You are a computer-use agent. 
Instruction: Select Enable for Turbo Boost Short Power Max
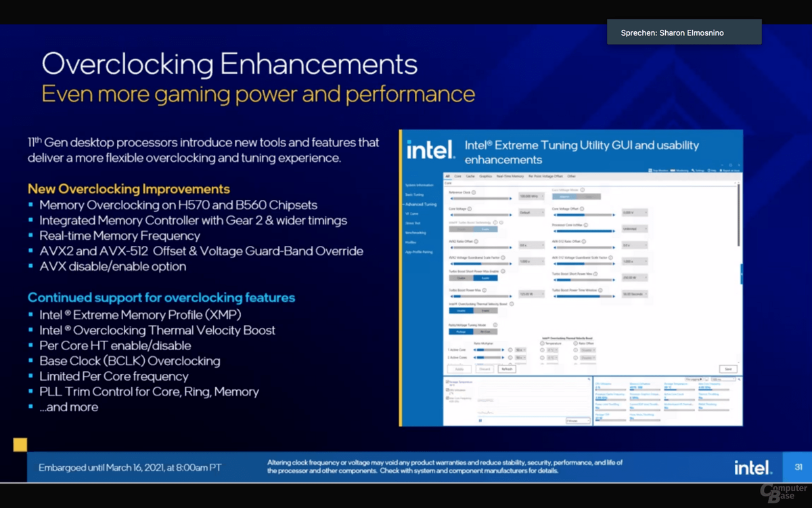(486, 278)
